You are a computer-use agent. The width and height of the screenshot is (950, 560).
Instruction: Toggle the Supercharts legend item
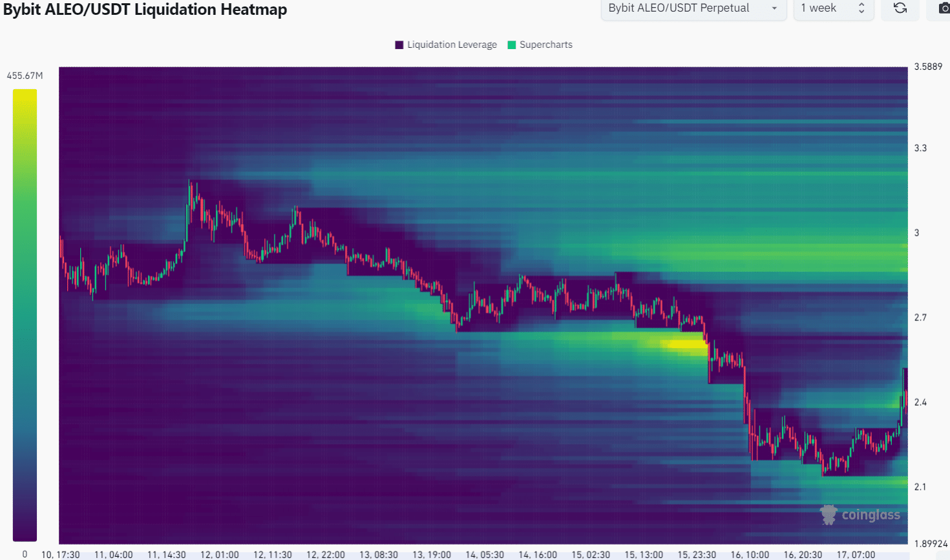point(540,45)
